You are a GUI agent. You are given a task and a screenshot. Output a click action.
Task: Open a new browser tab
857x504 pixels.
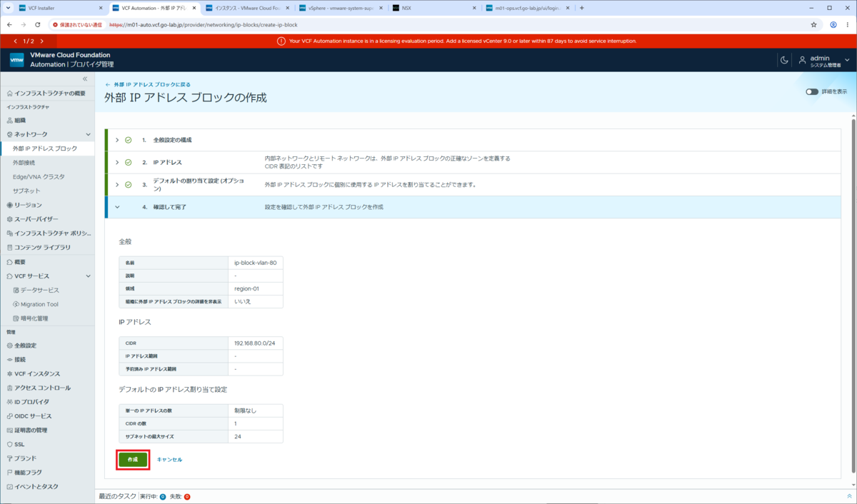point(582,8)
